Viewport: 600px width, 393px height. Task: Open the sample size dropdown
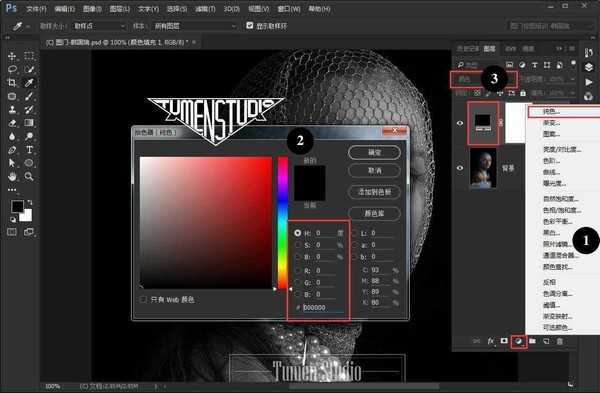point(99,26)
